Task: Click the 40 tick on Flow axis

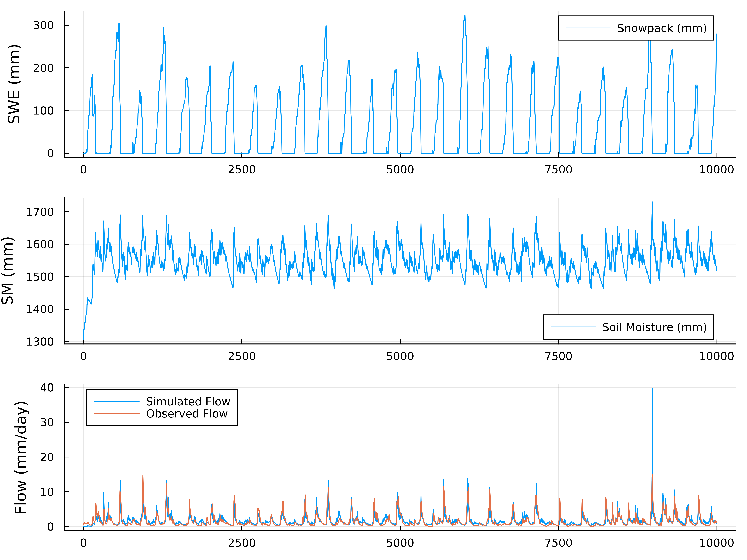Action: 47,388
